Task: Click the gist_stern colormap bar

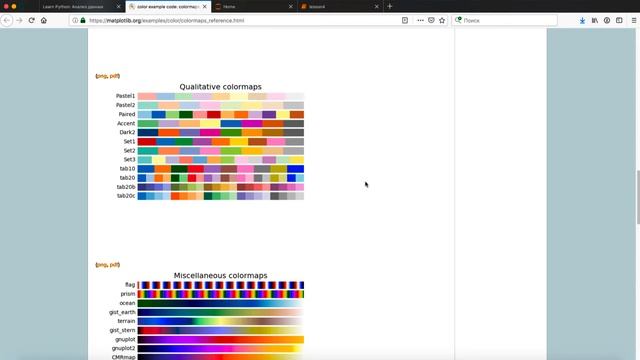Action: pyautogui.click(x=220, y=330)
